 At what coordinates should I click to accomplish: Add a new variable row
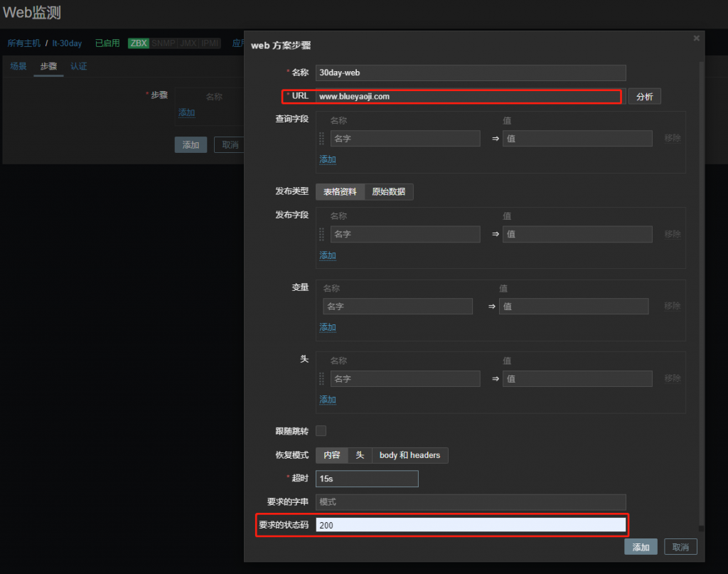[x=327, y=327]
